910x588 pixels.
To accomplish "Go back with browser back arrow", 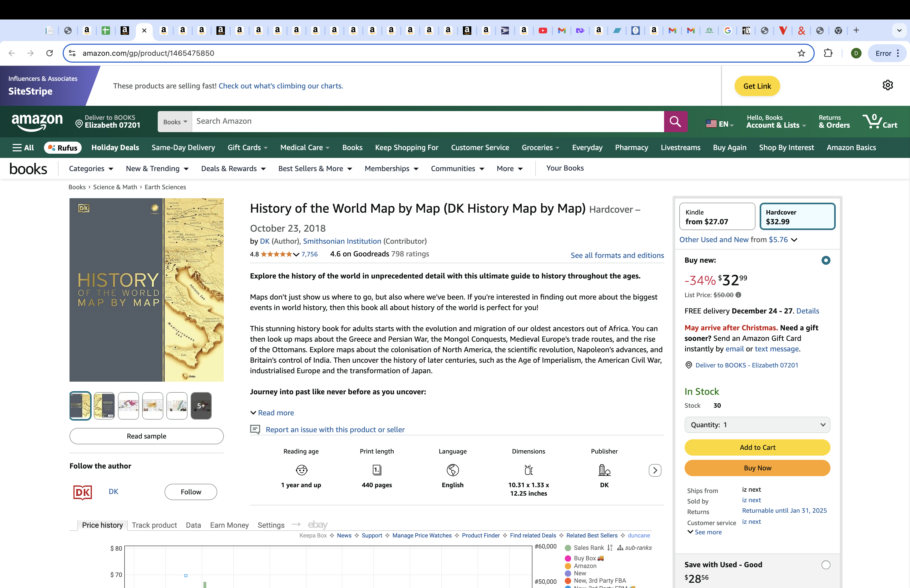I will coord(12,53).
